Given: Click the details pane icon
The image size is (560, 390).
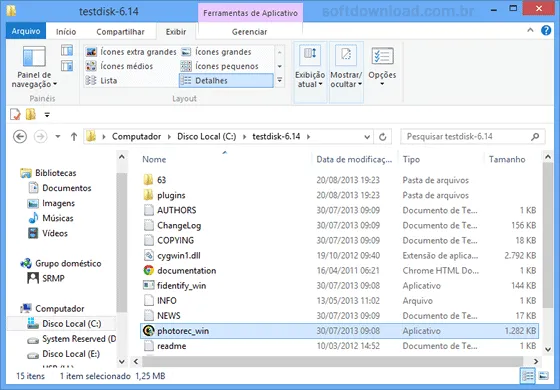Looking at the screenshot, I should tap(67, 66).
